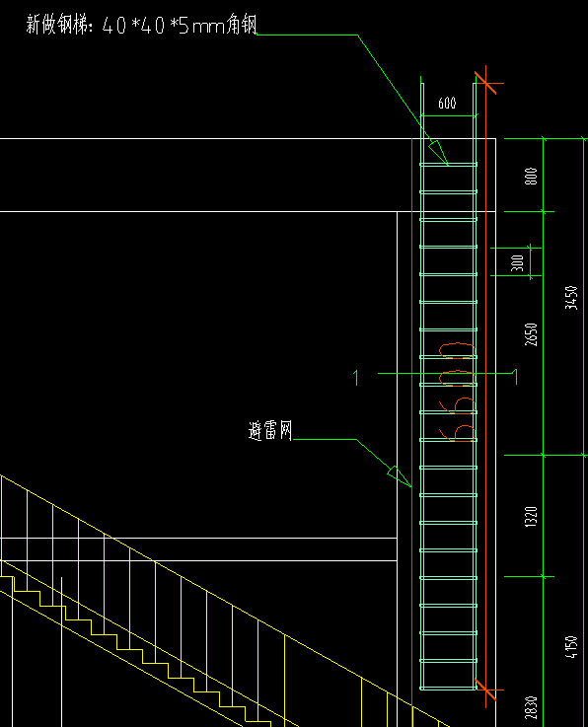
Task: Select the lightning net label 避雷网
Action: pyautogui.click(x=270, y=431)
